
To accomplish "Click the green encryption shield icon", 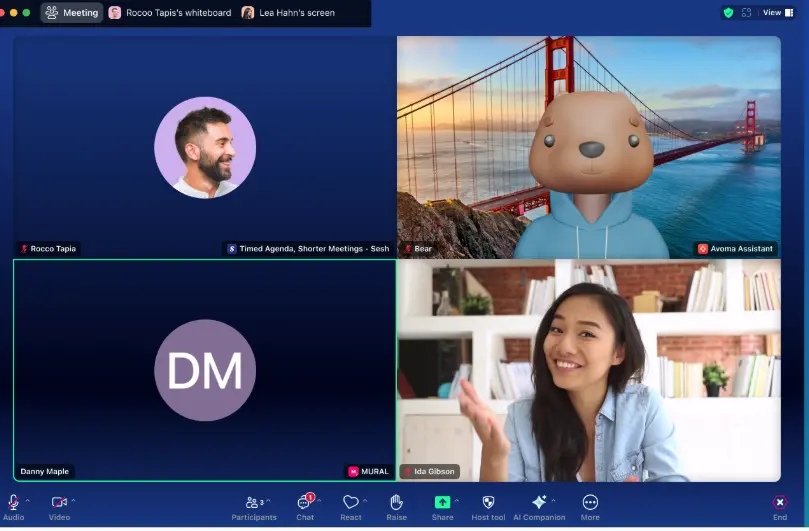I will (x=728, y=13).
